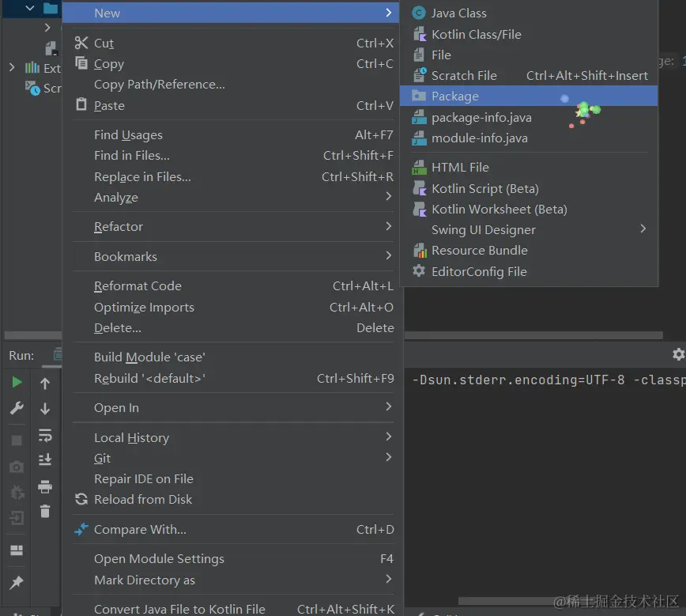Select File in the New submenu

(x=529, y=55)
